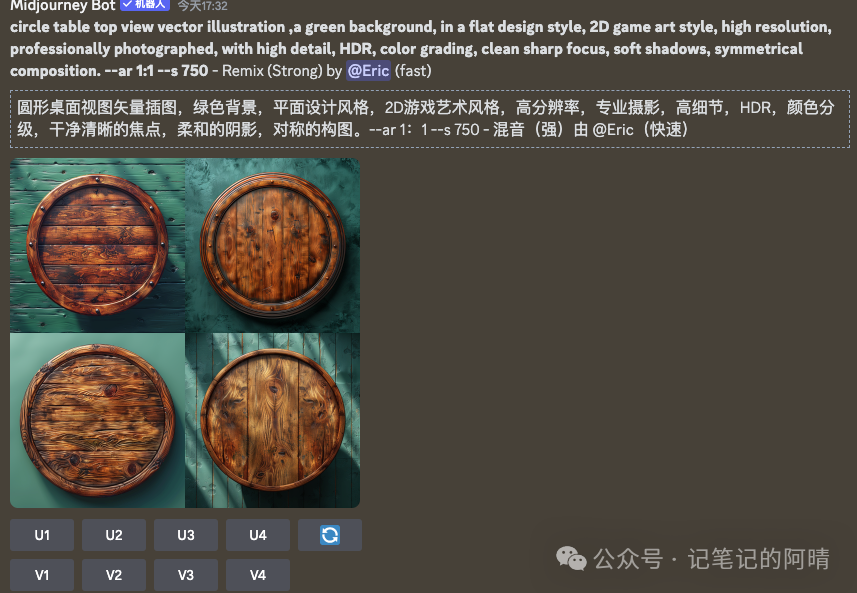
Task: Select U4 to upscale fourth image
Action: [258, 535]
